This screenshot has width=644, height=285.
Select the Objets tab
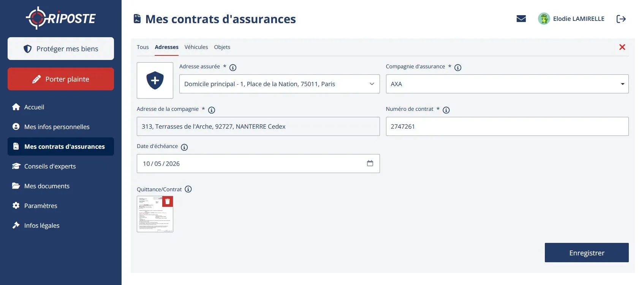tap(222, 47)
